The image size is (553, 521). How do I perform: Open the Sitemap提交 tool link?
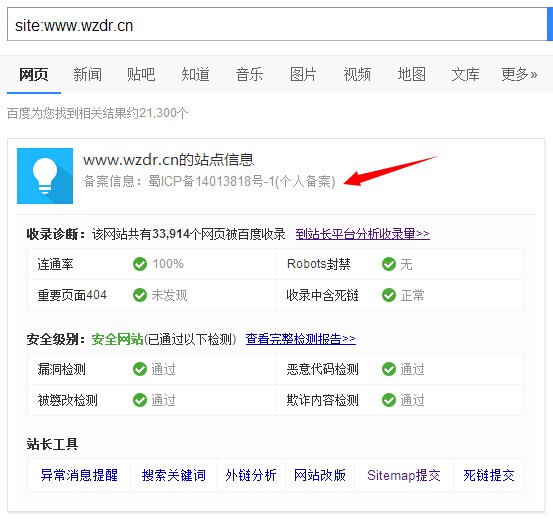[404, 475]
